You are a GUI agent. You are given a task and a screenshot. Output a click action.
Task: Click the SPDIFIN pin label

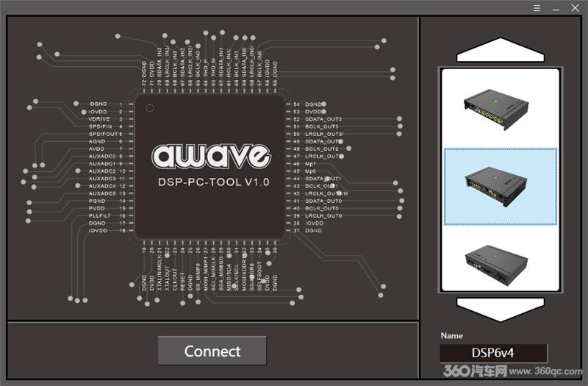point(101,126)
